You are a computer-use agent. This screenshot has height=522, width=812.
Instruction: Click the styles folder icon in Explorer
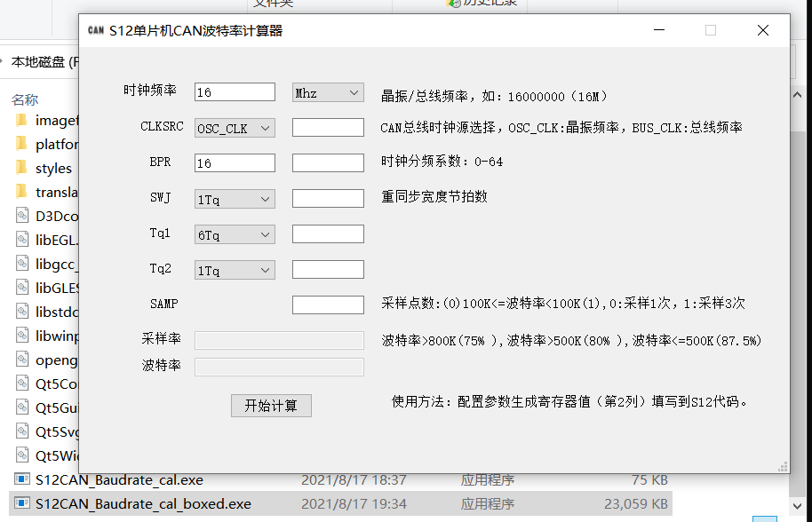21,168
